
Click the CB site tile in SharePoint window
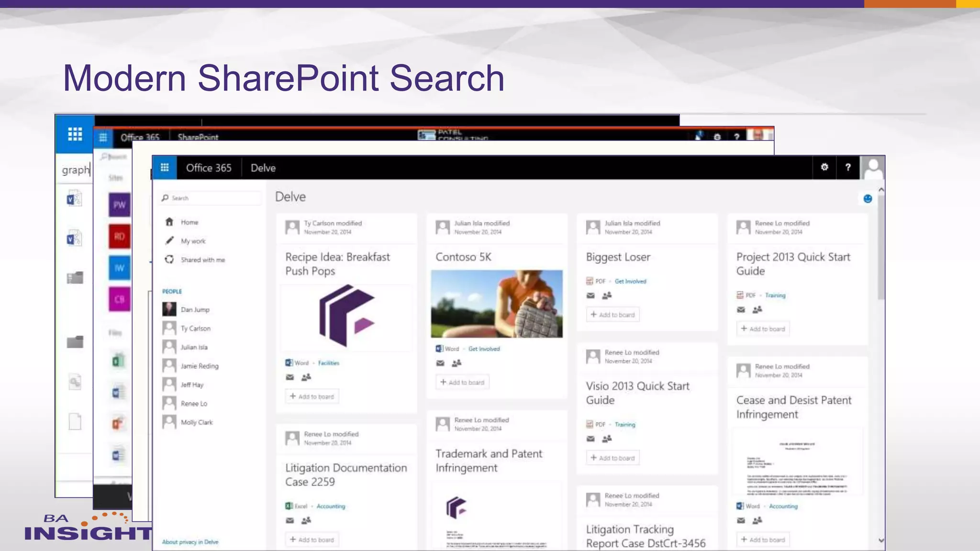119,299
